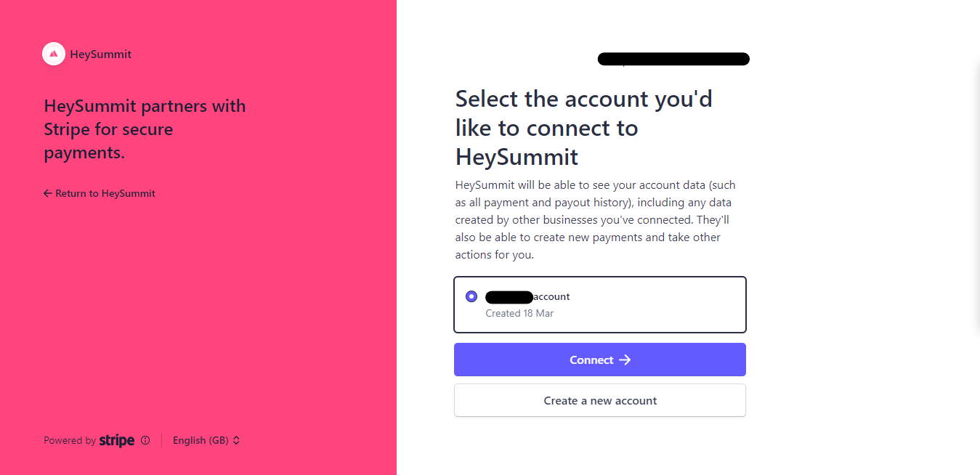Screen dimensions: 980x475
Task: Click the Created 18 Mar text
Action: pyautogui.click(x=519, y=314)
